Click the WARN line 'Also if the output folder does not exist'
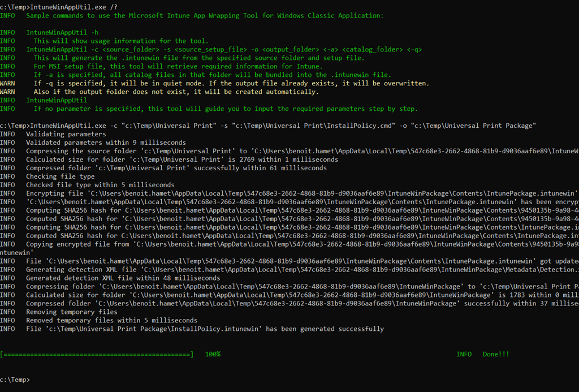This screenshot has width=579, height=392. 159,92
